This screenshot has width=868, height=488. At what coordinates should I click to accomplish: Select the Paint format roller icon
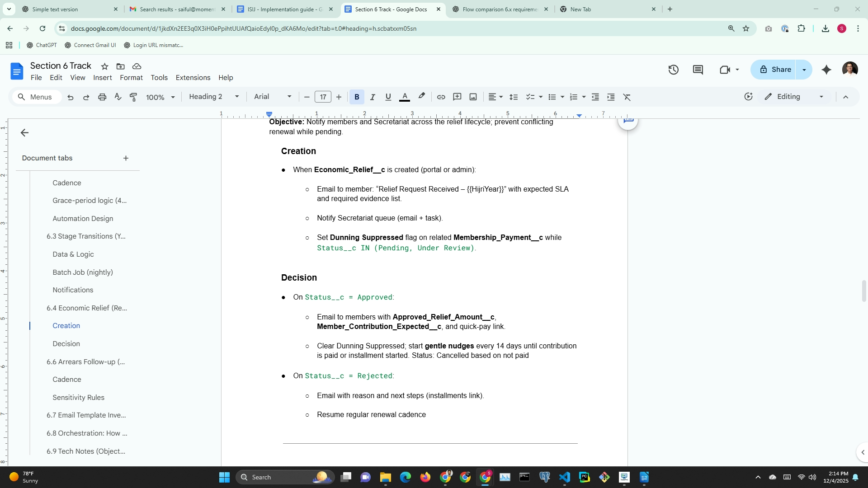click(133, 97)
